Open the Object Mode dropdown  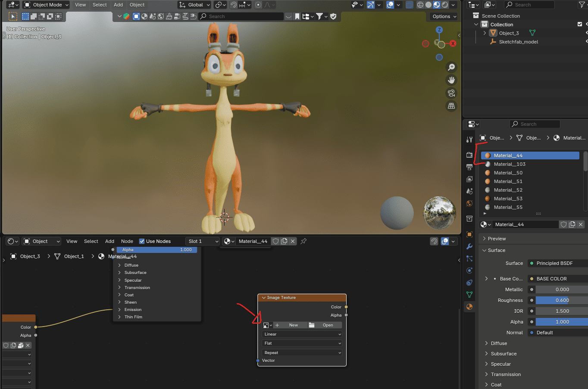46,5
